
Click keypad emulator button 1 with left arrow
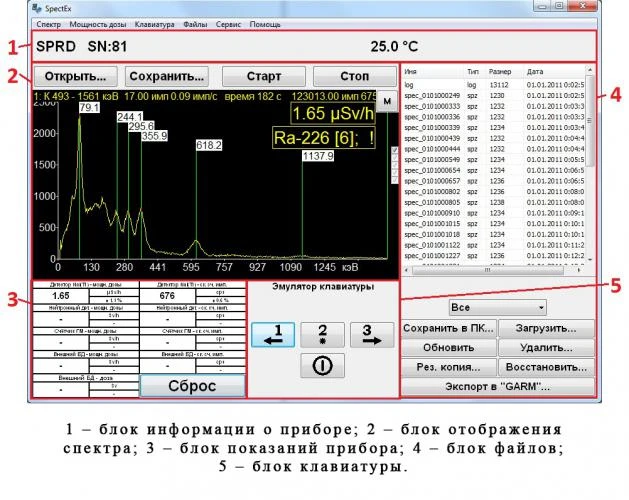[x=273, y=335]
